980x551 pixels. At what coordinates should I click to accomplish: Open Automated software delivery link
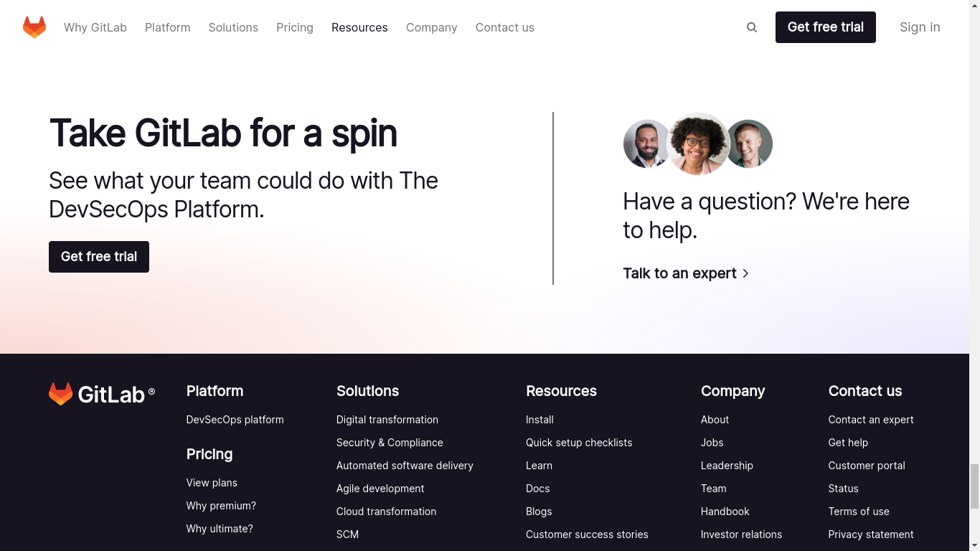[405, 466]
